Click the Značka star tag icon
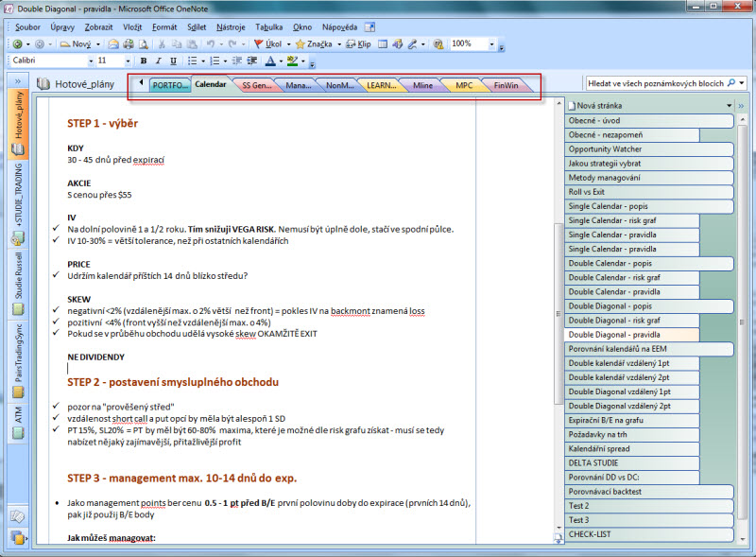The image size is (756, 557). pyautogui.click(x=301, y=44)
